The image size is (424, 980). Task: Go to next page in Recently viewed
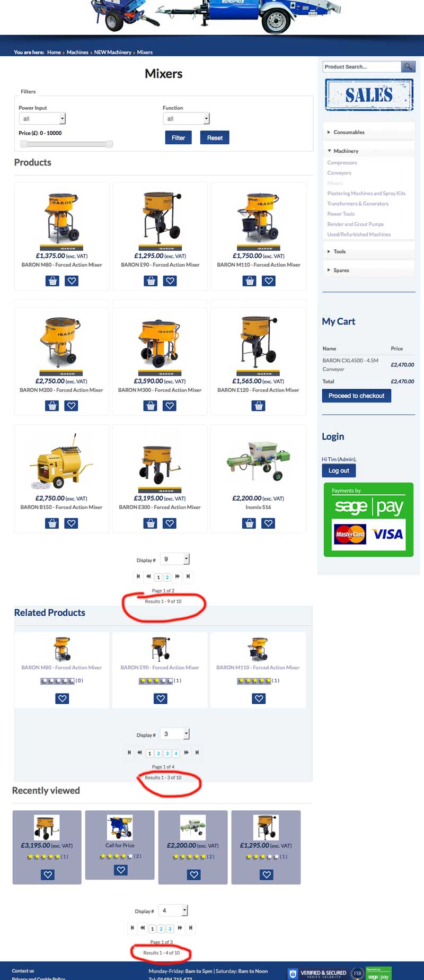point(180,927)
